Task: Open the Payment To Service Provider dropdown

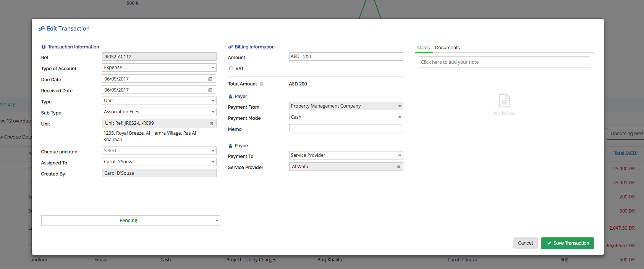Action: [x=346, y=155]
